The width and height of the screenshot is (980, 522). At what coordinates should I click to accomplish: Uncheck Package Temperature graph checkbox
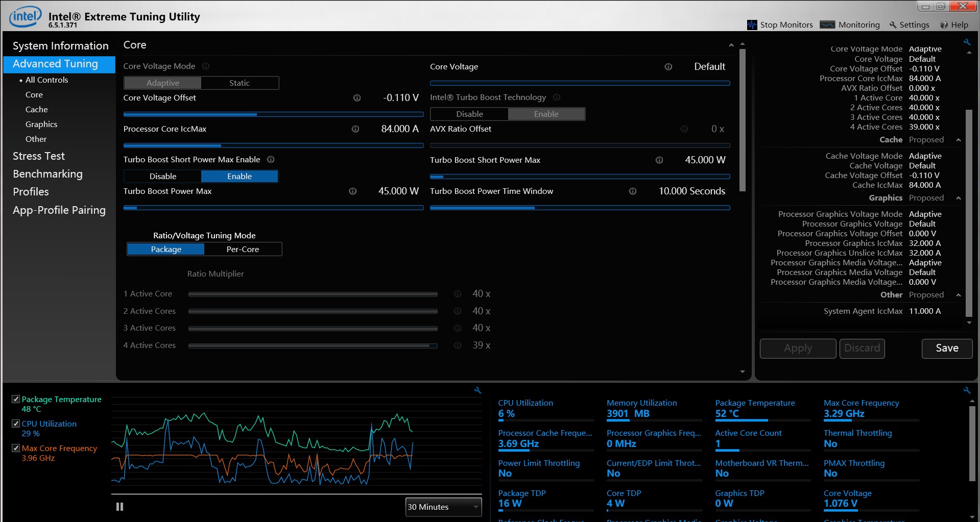coord(16,399)
